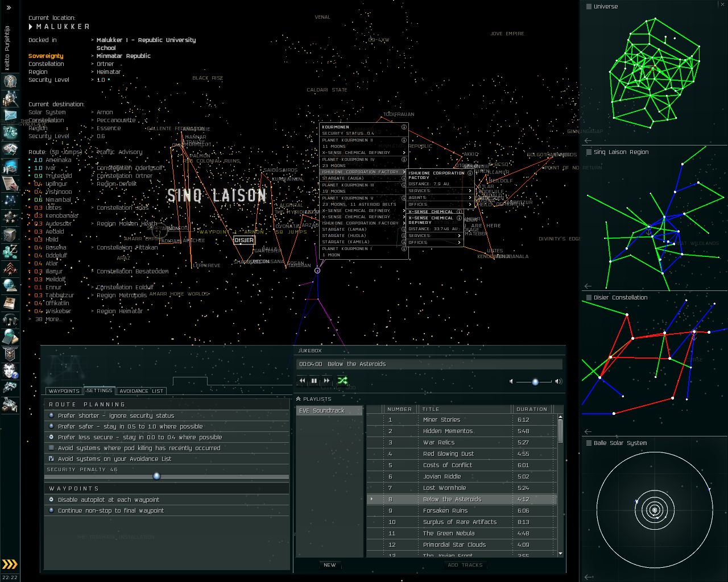Uncheck avoid systems on Avoidance List

(51, 459)
